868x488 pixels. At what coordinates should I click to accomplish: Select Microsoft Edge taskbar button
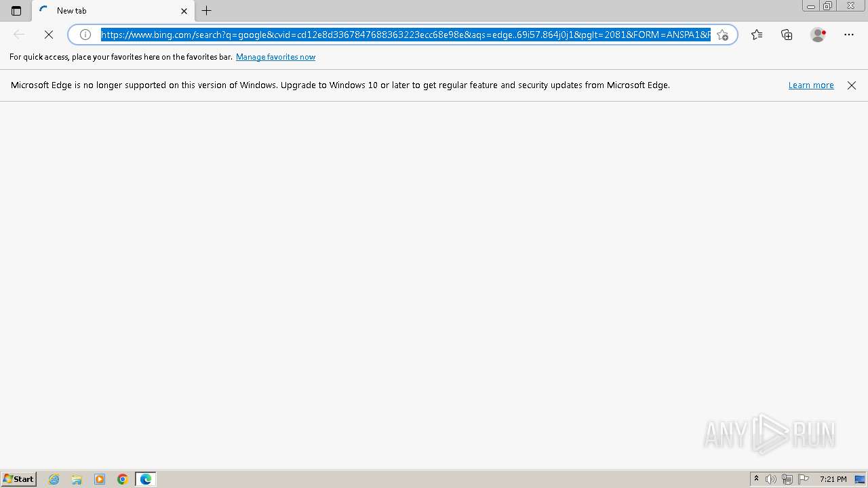146,479
